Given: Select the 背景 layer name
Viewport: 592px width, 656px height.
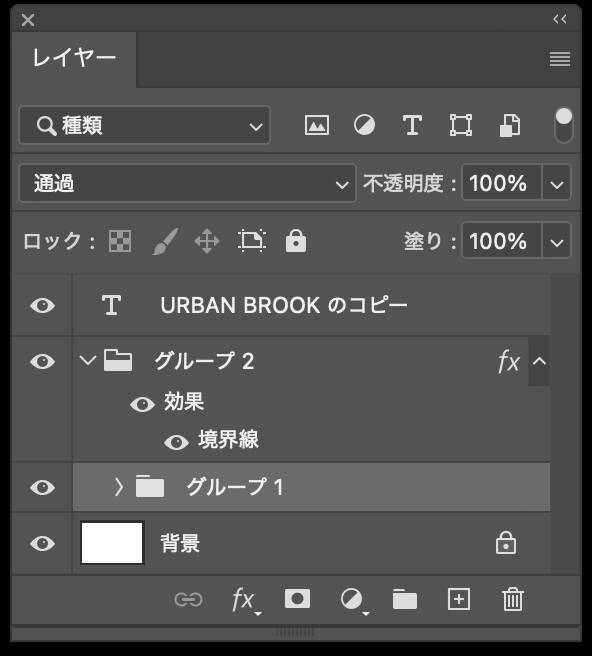Looking at the screenshot, I should pos(180,543).
